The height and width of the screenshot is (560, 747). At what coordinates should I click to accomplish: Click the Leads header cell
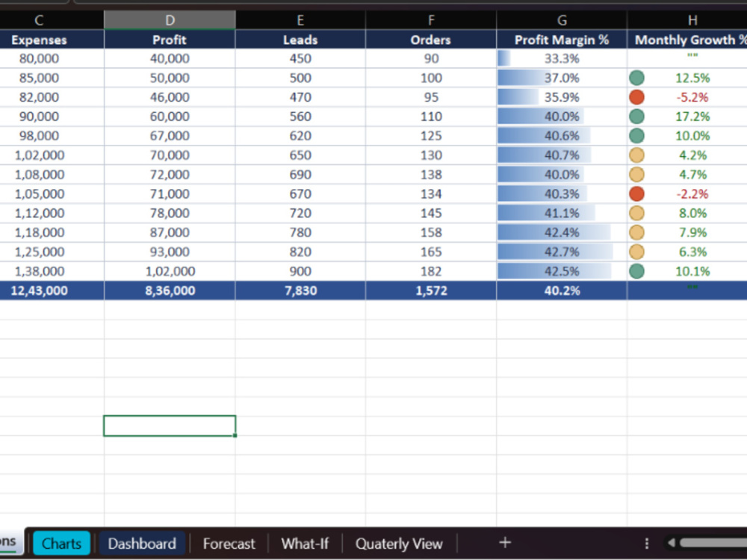(x=300, y=40)
